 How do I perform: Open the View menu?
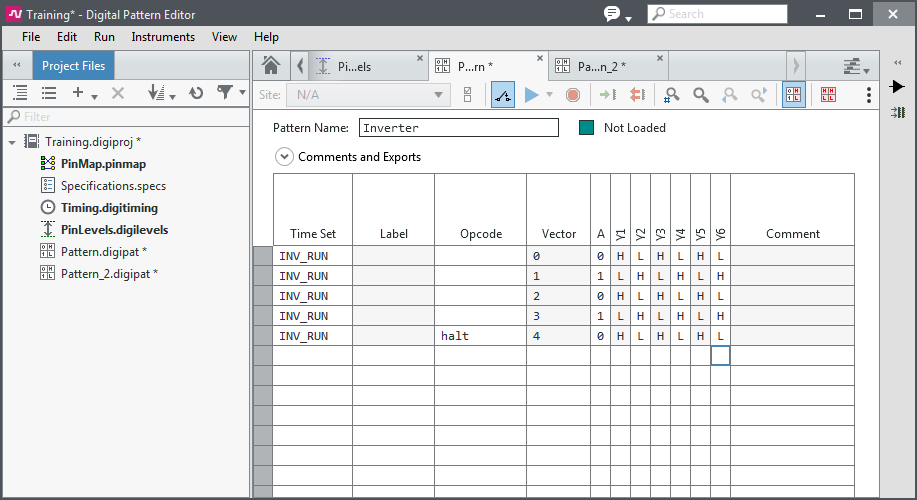click(x=224, y=37)
